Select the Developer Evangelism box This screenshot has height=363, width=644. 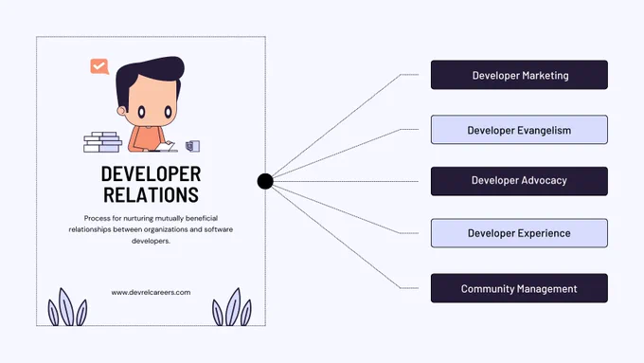(x=519, y=130)
